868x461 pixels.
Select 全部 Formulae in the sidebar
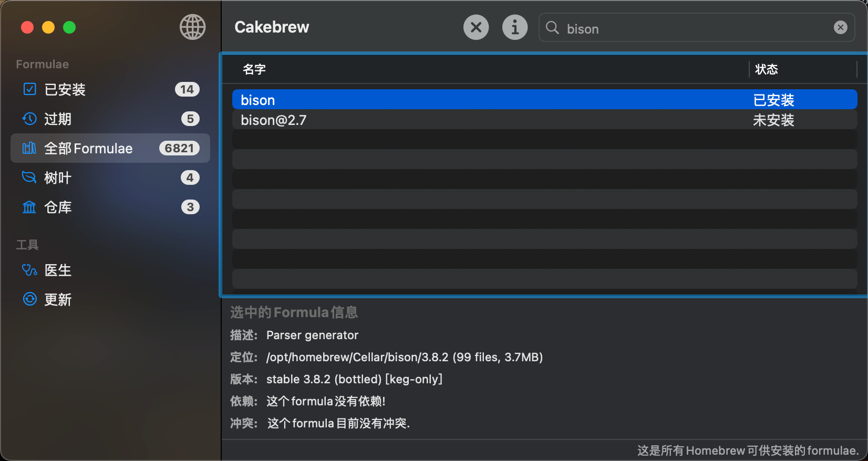pos(110,148)
